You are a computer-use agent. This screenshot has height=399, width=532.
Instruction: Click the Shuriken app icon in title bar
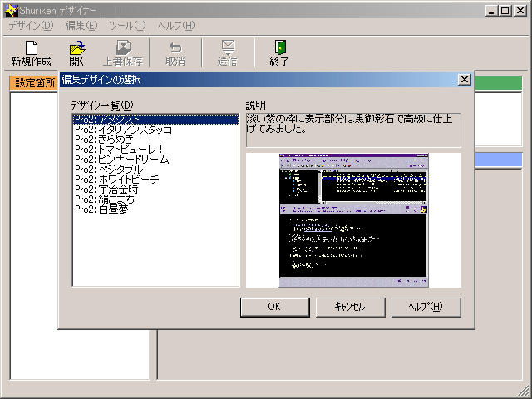[11, 11]
